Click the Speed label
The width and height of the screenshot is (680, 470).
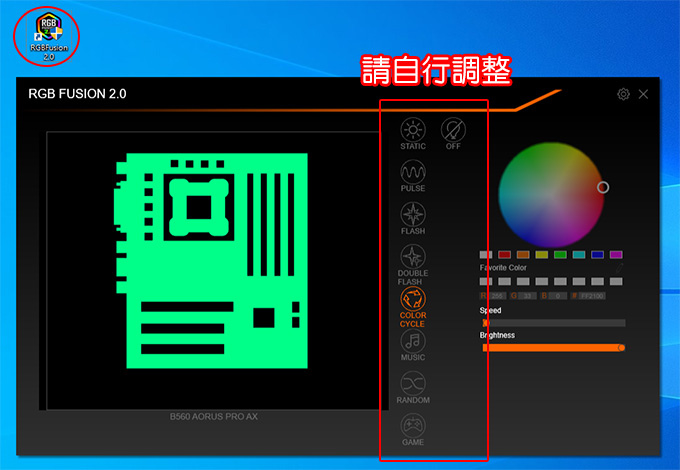click(x=490, y=310)
